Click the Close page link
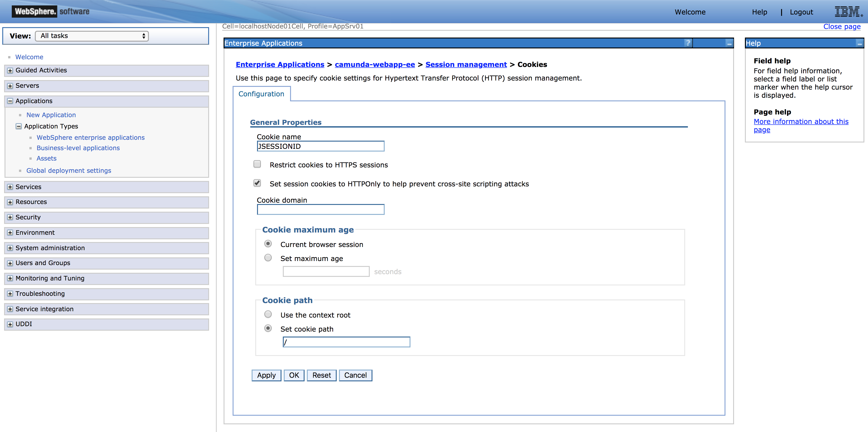The height and width of the screenshot is (432, 868). pos(842,27)
